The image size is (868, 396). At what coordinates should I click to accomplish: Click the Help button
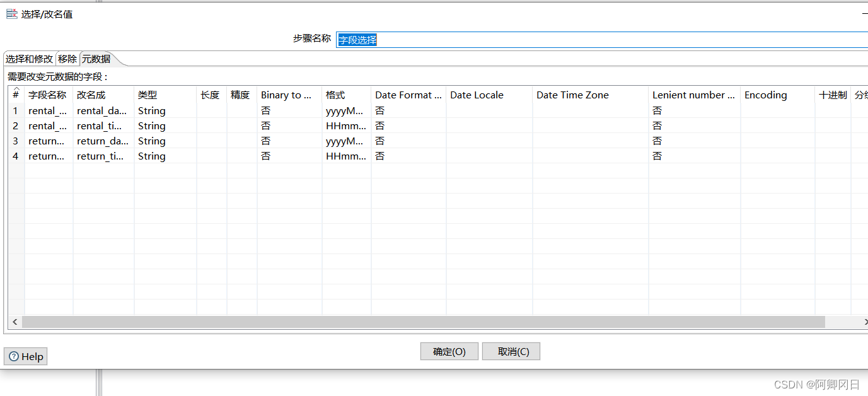click(x=26, y=356)
